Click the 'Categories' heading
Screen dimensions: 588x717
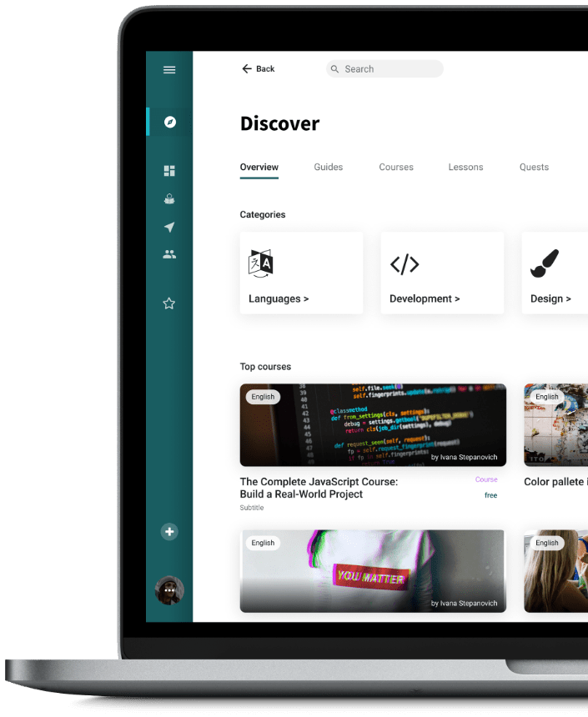point(263,214)
